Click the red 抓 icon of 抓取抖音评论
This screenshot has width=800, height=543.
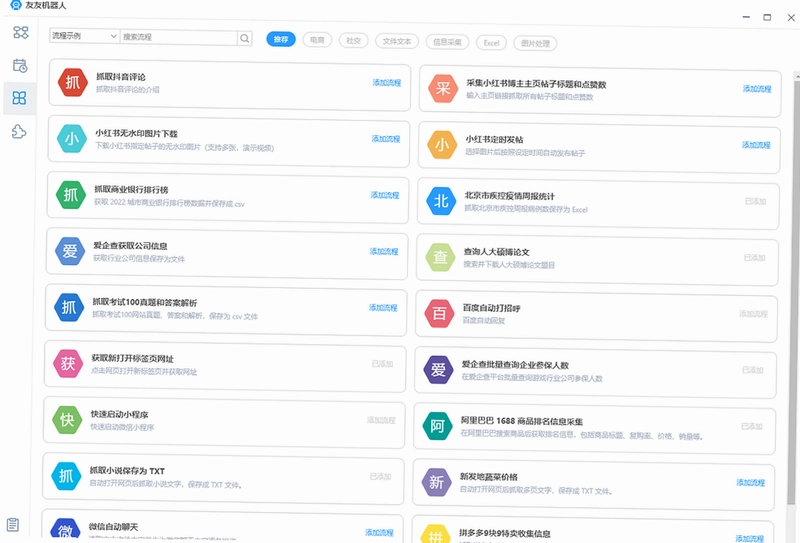click(72, 82)
